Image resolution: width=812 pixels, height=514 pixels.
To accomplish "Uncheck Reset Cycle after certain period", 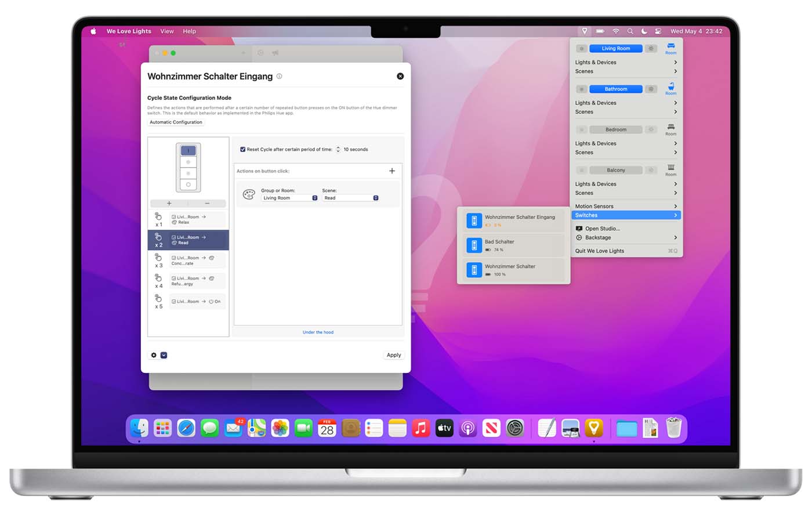I will tap(242, 150).
